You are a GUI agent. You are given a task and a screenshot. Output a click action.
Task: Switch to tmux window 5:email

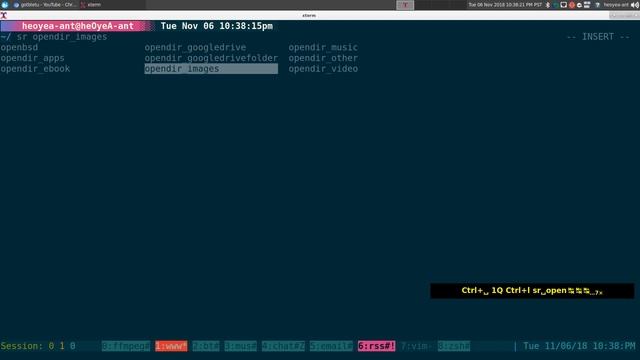pos(331,346)
